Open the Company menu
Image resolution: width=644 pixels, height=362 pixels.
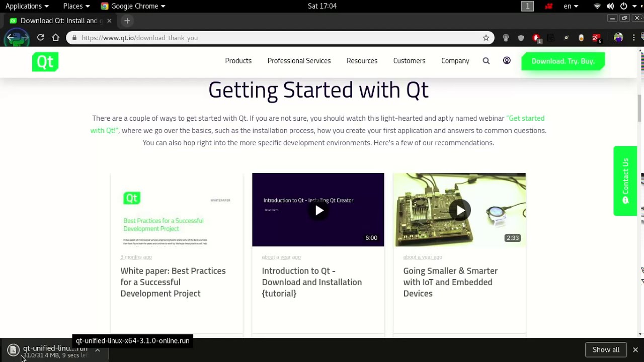pyautogui.click(x=455, y=61)
